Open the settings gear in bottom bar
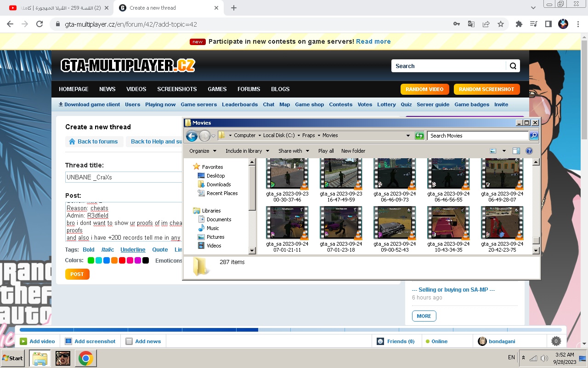 tap(556, 341)
